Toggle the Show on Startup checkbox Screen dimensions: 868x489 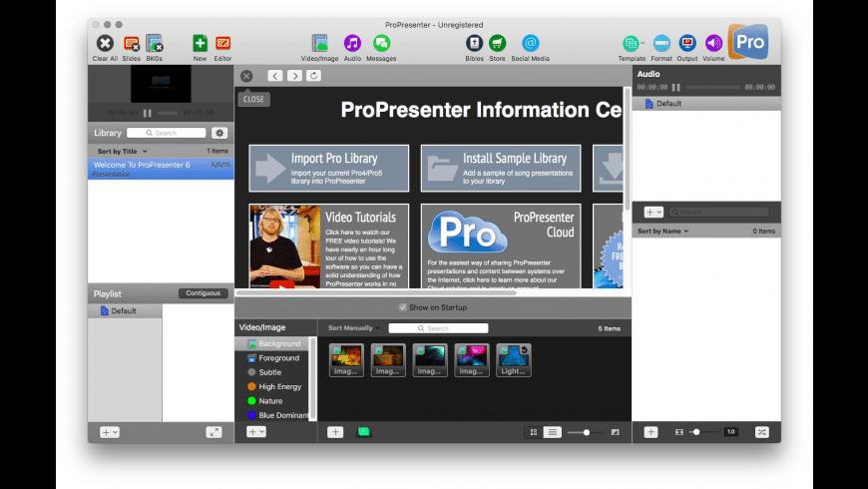point(402,307)
